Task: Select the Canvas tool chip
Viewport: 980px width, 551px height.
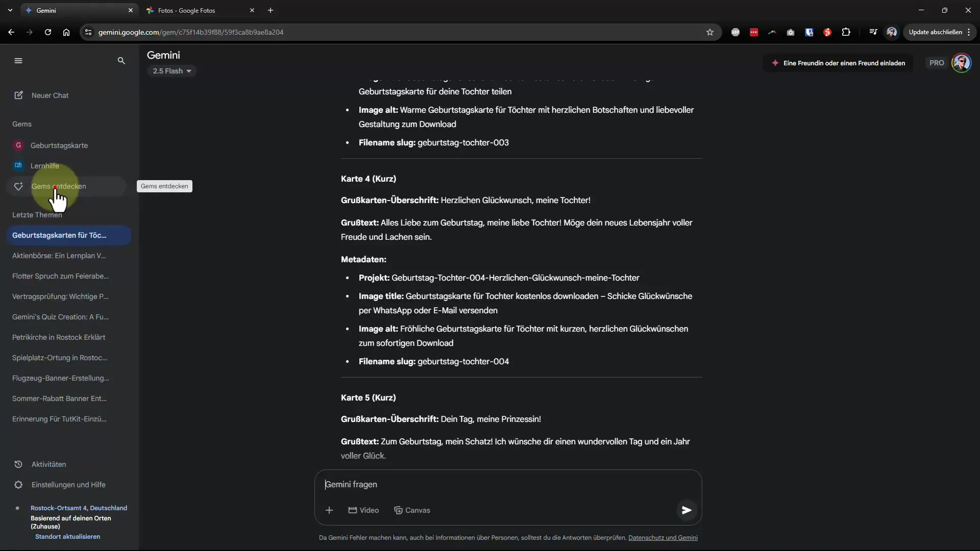Action: pyautogui.click(x=412, y=510)
